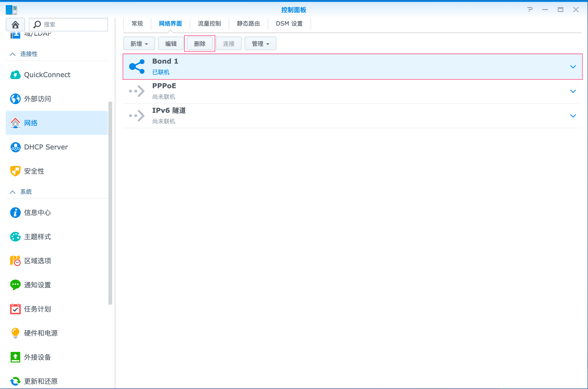Click 尚未联机 status under PPPoE
Image resolution: width=588 pixels, height=389 pixels.
[164, 97]
